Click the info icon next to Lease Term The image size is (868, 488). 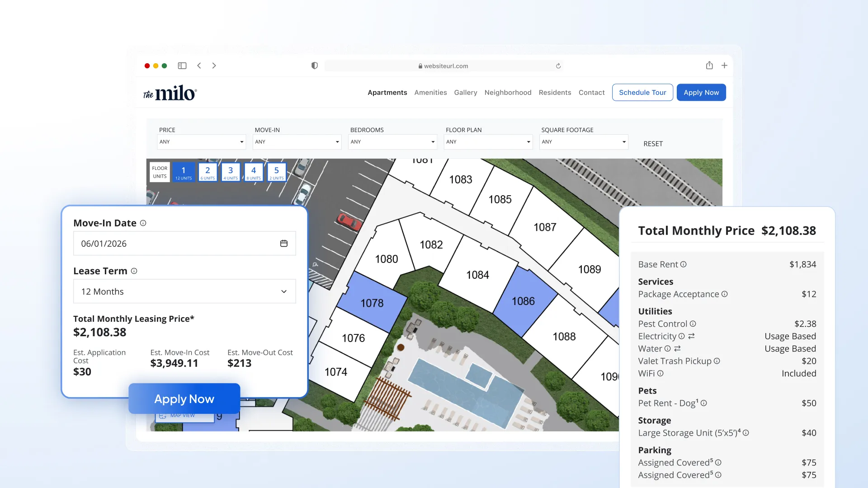134,271
